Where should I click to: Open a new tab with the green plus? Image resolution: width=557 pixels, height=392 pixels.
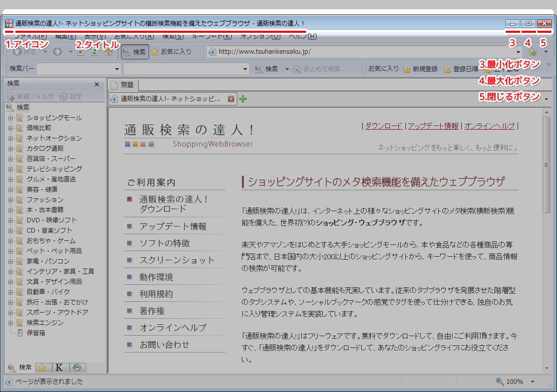tap(243, 99)
